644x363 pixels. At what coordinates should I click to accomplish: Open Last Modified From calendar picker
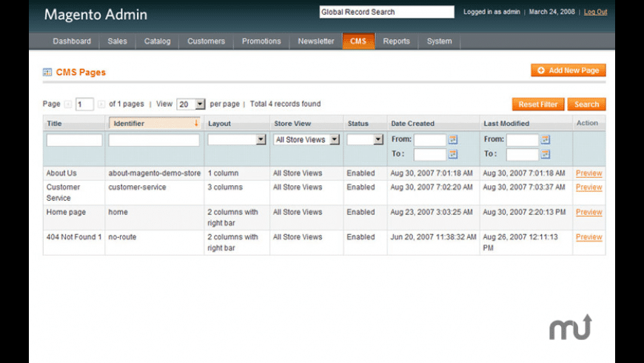(546, 139)
